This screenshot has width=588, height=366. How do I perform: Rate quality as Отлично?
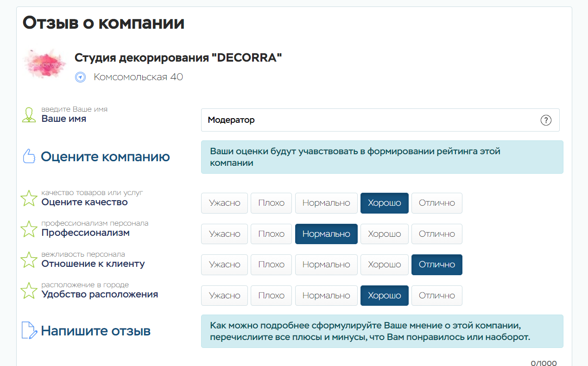pos(436,203)
